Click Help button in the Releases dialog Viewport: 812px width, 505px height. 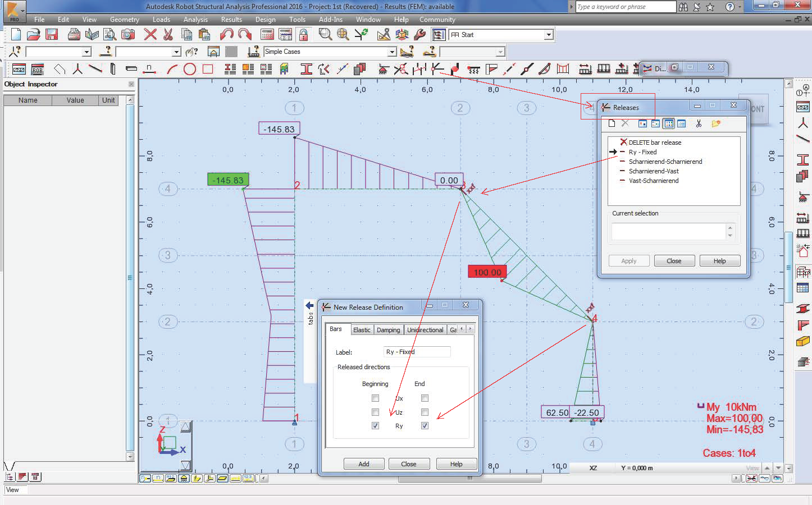pyautogui.click(x=720, y=261)
